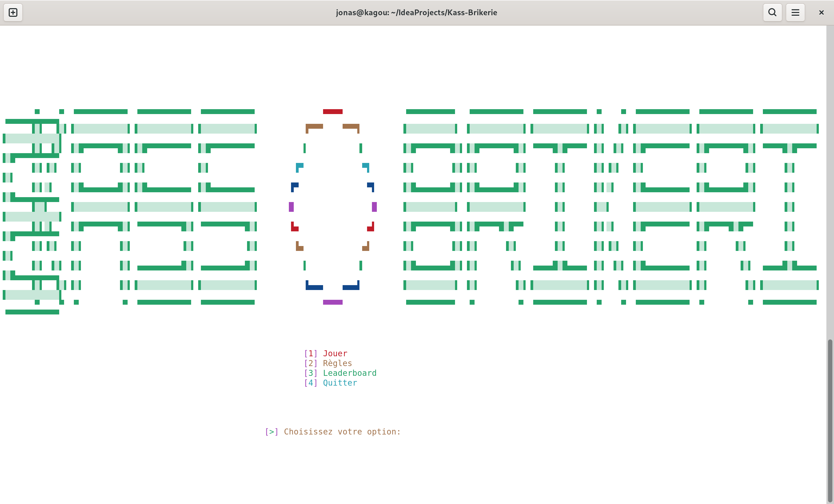The height and width of the screenshot is (504, 834).
Task: Click the [1] bracket number
Action: 311,353
